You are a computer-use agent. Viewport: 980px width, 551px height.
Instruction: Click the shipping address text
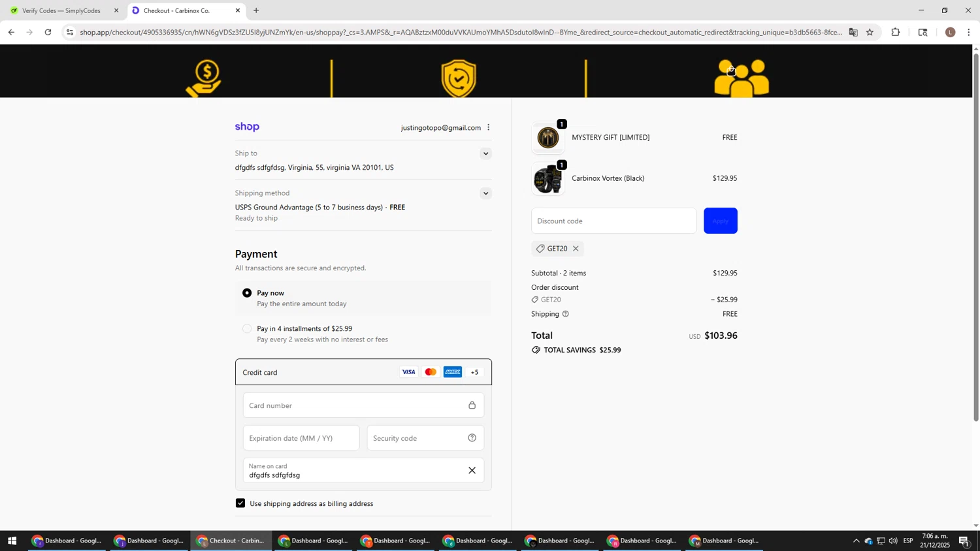coord(314,168)
